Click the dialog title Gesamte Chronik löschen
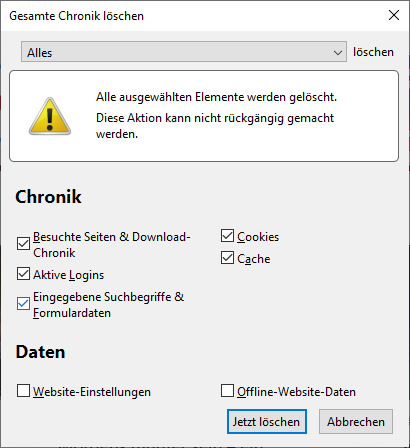410x448 pixels. 76,16
